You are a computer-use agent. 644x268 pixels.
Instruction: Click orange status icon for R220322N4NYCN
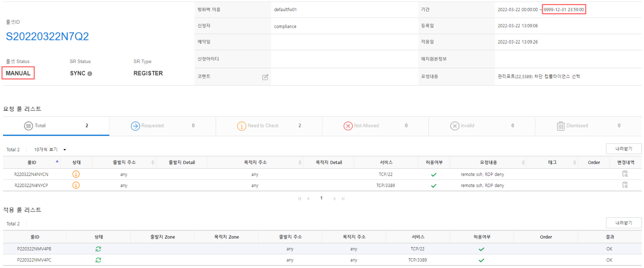click(76, 174)
